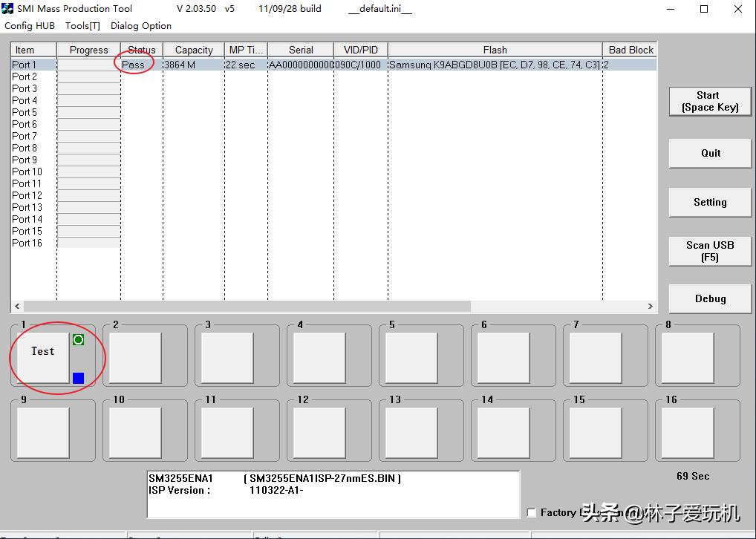Image resolution: width=756 pixels, height=539 pixels.
Task: Click the green circle status indicator in slot 1
Action: pos(78,339)
